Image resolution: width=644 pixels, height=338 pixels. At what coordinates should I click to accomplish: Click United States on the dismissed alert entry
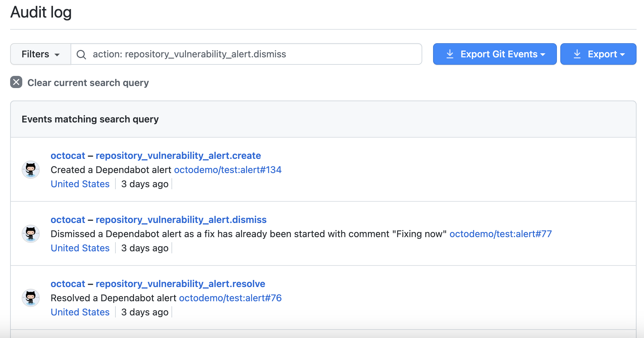tap(80, 248)
